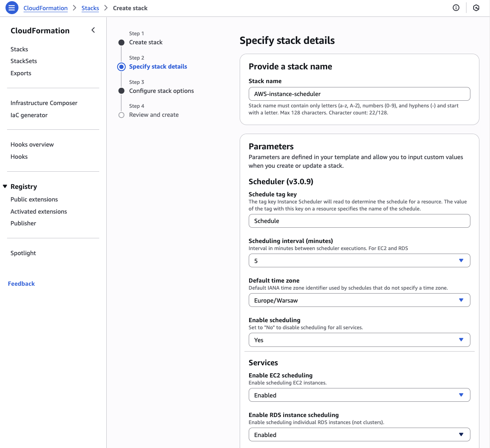Jump to the Configure stack options step

point(162,91)
